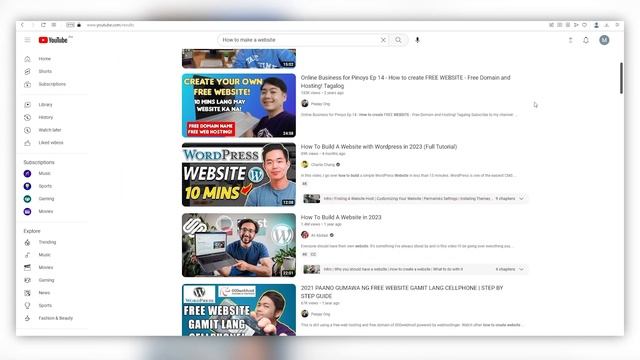The width and height of the screenshot is (640, 360).
Task: Click the browser forward arrow
Action: click(33, 25)
